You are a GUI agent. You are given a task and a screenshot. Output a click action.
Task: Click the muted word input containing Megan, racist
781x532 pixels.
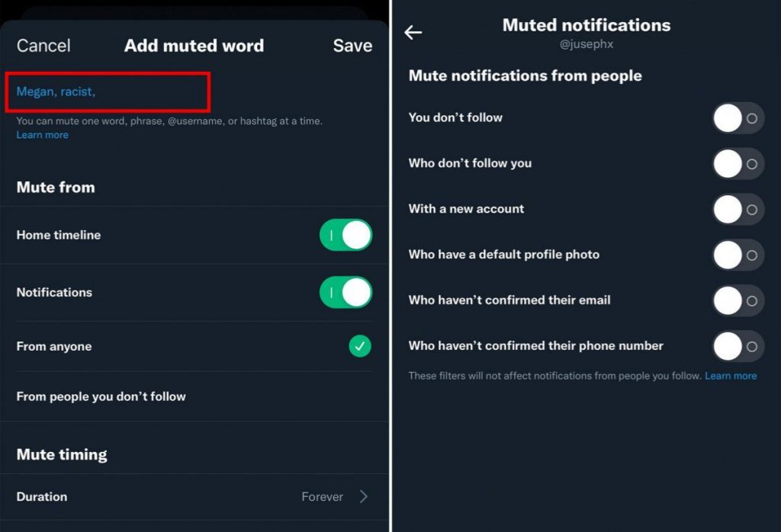pyautogui.click(x=107, y=91)
